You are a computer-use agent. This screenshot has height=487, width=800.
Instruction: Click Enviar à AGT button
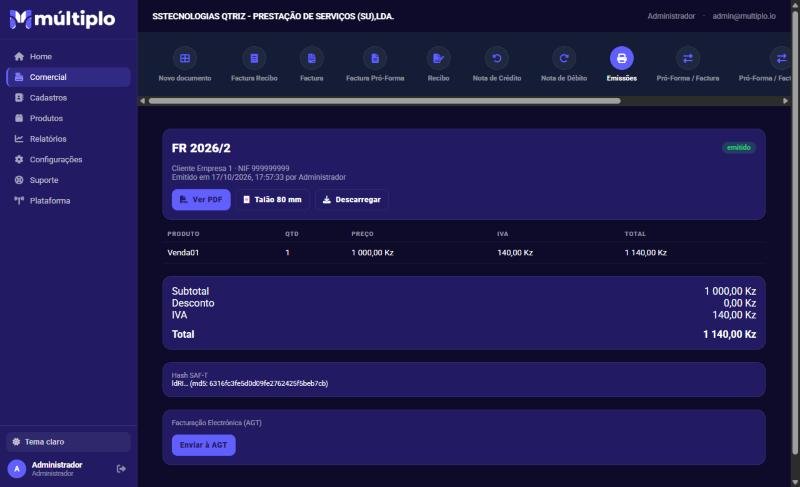click(x=204, y=445)
